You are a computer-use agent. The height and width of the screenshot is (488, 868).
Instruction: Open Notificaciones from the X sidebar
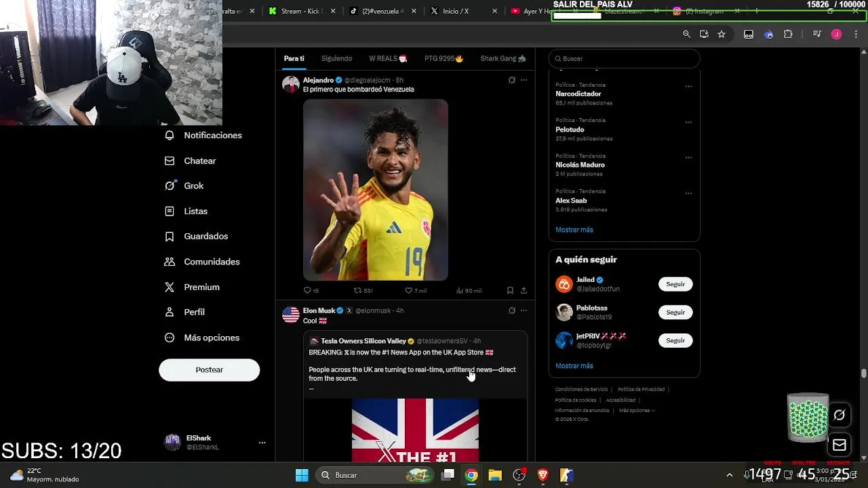203,136
